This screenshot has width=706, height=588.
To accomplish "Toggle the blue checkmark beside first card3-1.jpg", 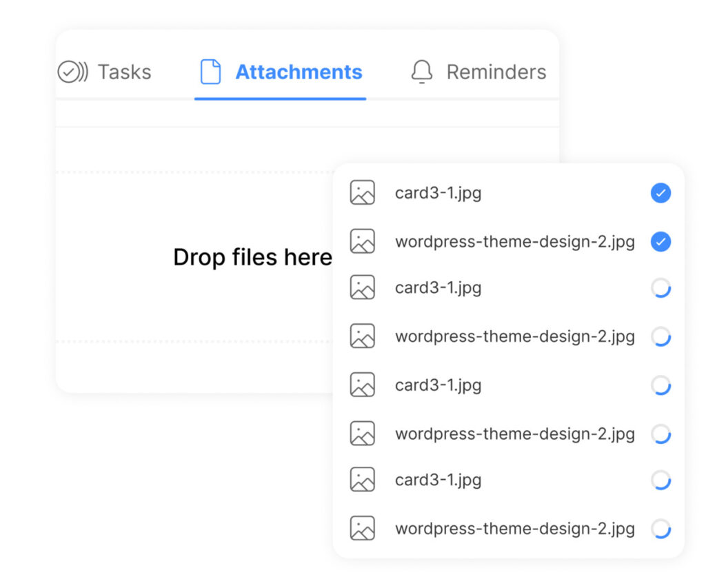I will coord(660,194).
